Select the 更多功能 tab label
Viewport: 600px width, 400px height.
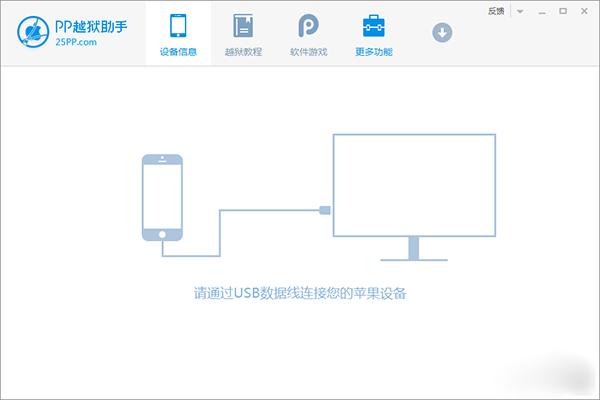point(373,52)
